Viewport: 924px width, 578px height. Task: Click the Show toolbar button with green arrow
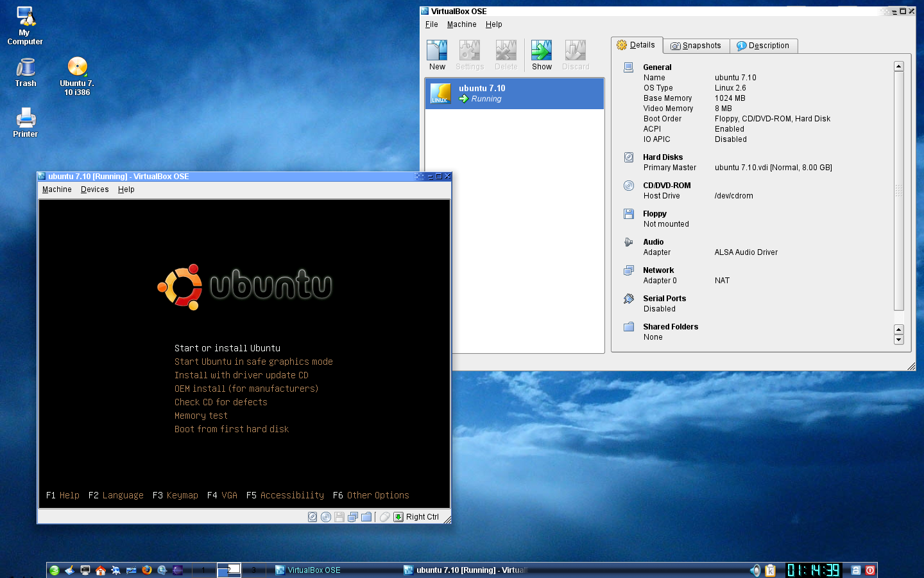pyautogui.click(x=542, y=55)
